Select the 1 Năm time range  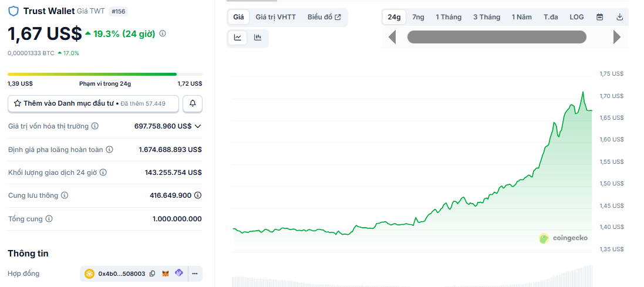[x=522, y=17]
